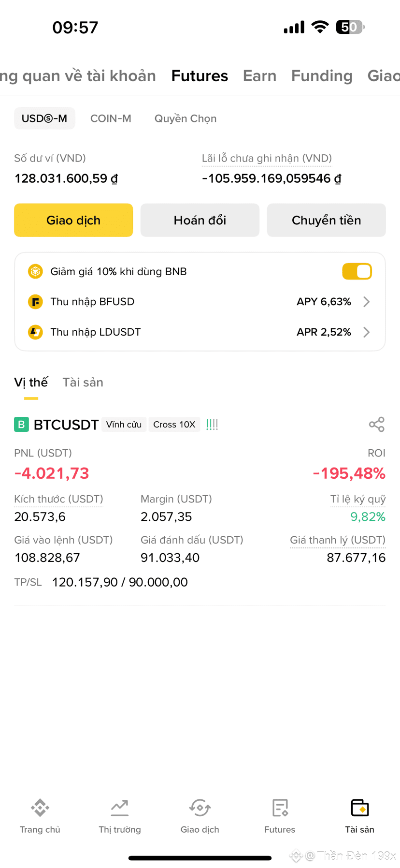Image resolution: width=400 pixels, height=868 pixels.
Task: Select the Tài sản sub-tab
Action: point(83,383)
